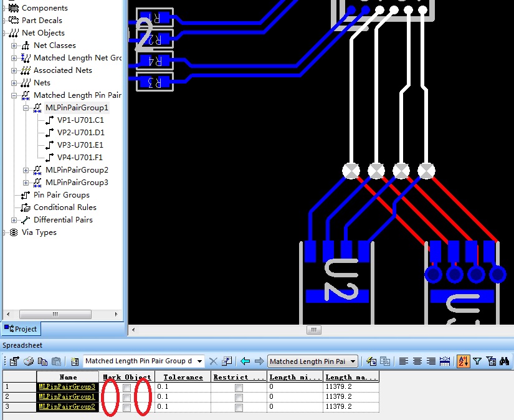Toggle Restrict checkbox for MLPinPairGroup1
514x420 pixels.
click(x=239, y=398)
